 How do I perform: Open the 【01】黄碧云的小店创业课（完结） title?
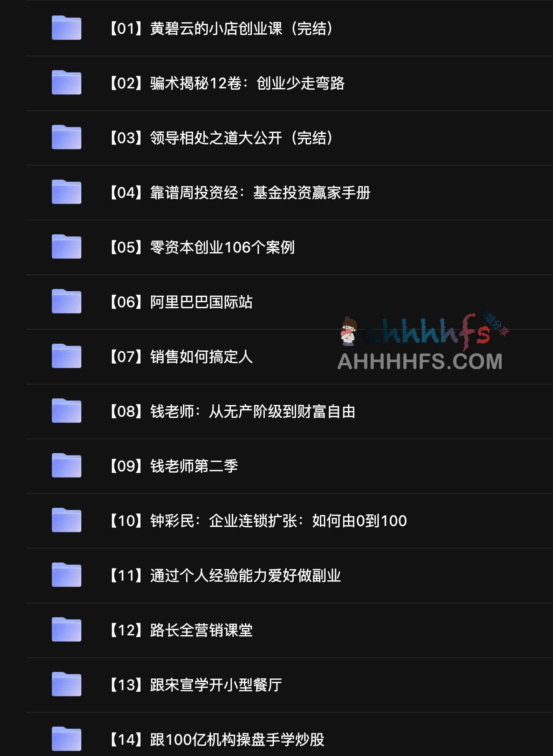point(221,28)
